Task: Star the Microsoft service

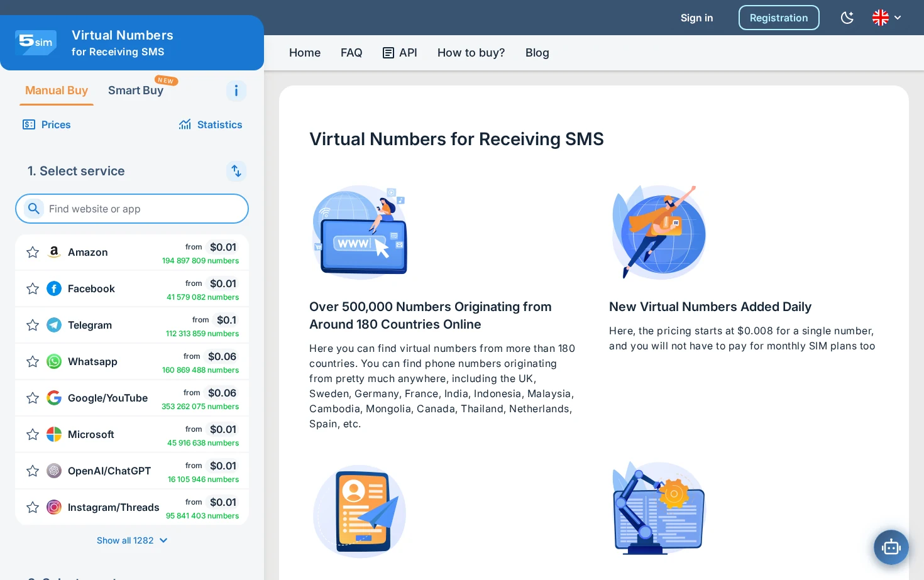Action: pyautogui.click(x=33, y=435)
